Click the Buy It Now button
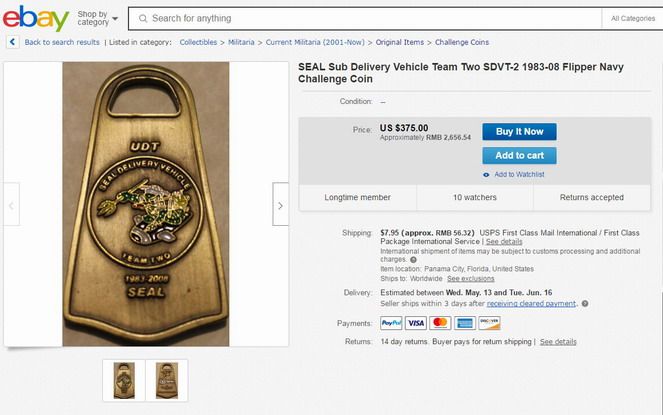The image size is (663, 415). pyautogui.click(x=519, y=132)
